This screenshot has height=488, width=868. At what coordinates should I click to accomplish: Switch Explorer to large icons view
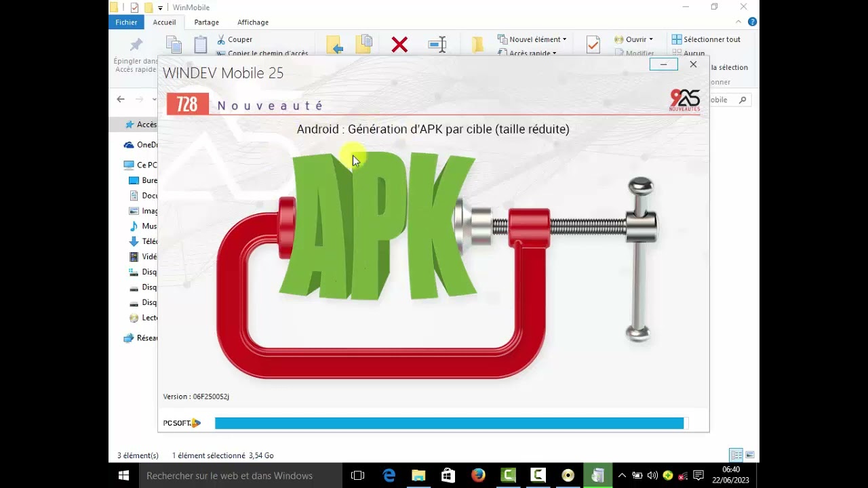[x=750, y=455]
